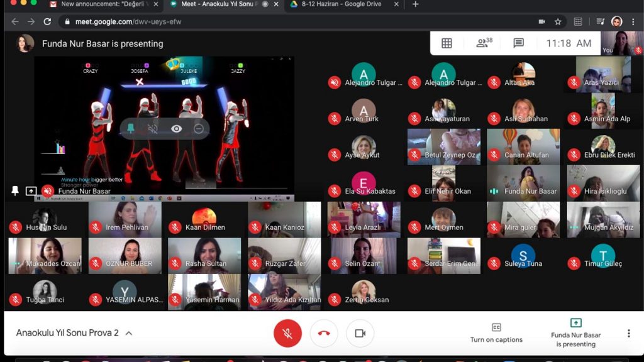Select Leyla Arazlı video tile

click(x=364, y=219)
